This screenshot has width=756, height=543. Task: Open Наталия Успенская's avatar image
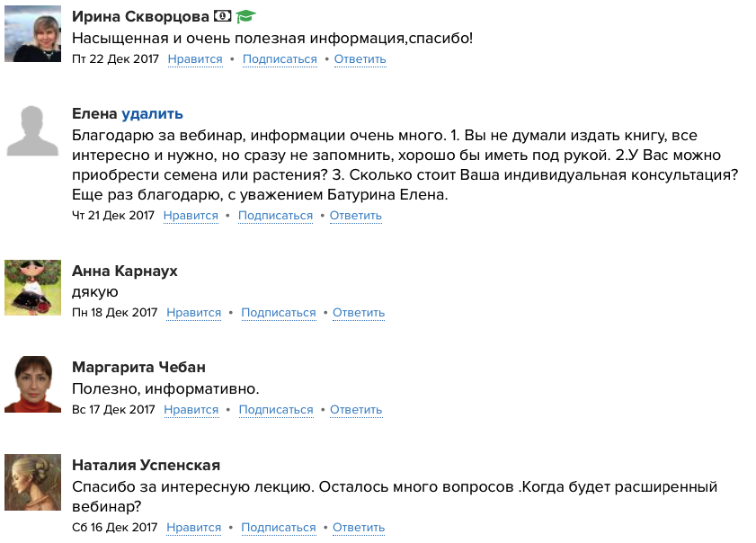pyautogui.click(x=32, y=482)
